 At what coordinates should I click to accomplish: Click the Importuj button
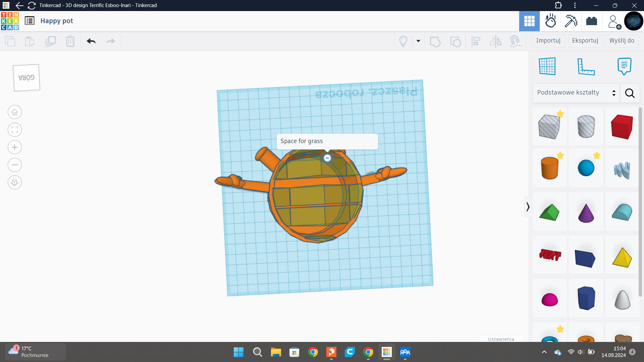[548, 41]
